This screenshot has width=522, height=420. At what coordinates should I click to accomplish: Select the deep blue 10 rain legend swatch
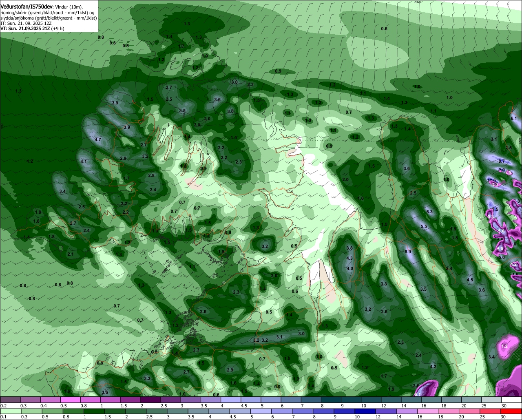click(365, 411)
